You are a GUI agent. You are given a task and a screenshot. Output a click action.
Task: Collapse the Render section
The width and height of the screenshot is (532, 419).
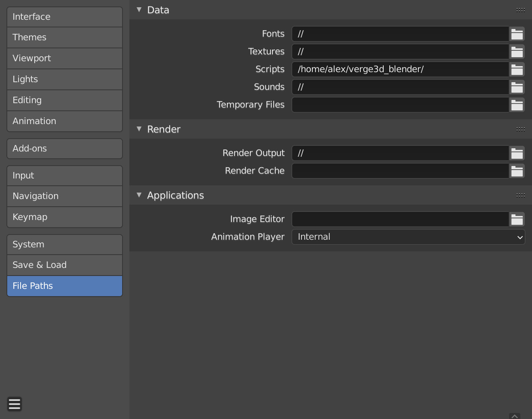click(x=139, y=129)
